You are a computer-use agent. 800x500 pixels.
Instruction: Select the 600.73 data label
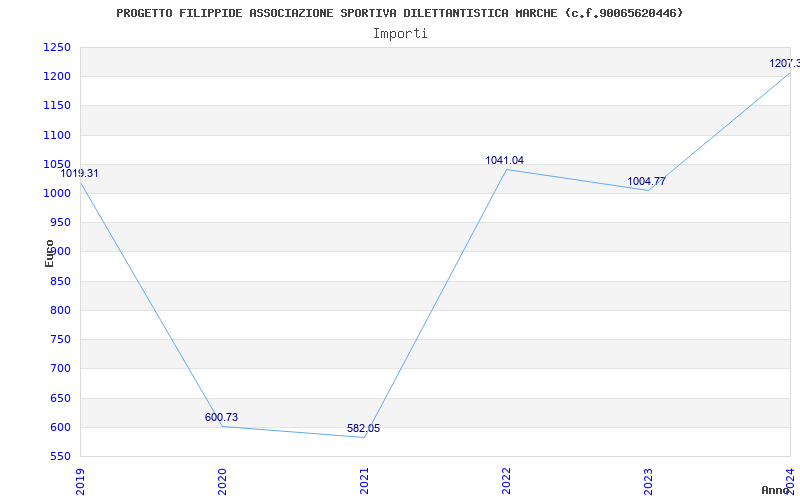pos(221,417)
